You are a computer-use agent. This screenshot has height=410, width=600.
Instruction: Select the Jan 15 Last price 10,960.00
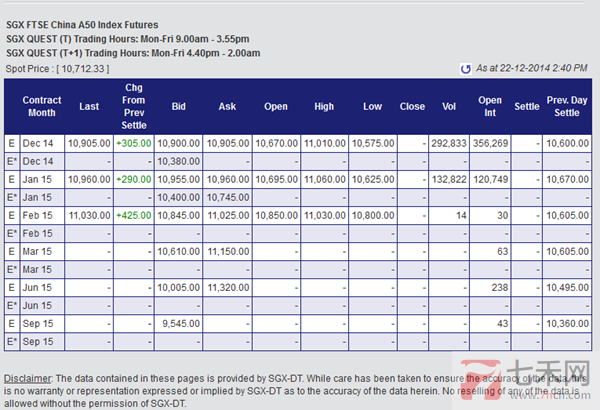pyautogui.click(x=89, y=180)
